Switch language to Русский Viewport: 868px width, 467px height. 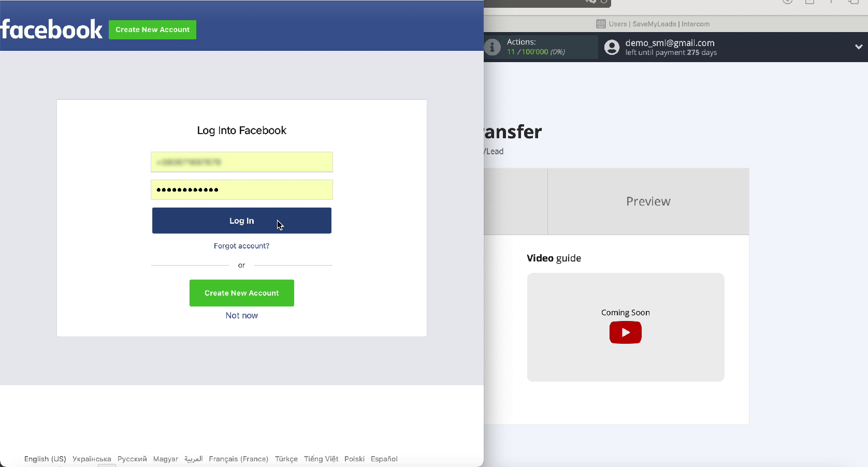tap(132, 459)
